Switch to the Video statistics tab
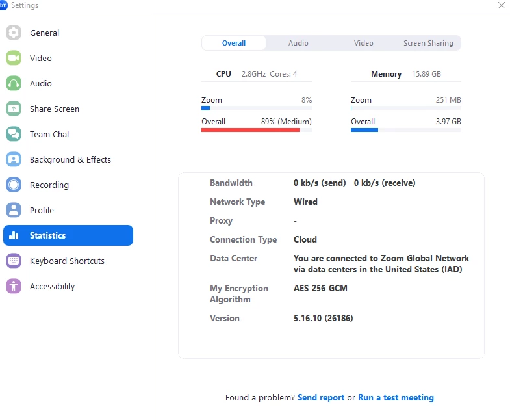Viewport: 510px width, 420px height. click(x=363, y=43)
